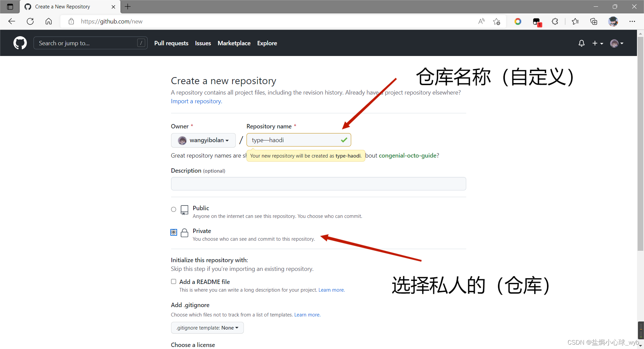This screenshot has height=349, width=644.
Task: Open the extensions puzzle icon
Action: (x=555, y=21)
